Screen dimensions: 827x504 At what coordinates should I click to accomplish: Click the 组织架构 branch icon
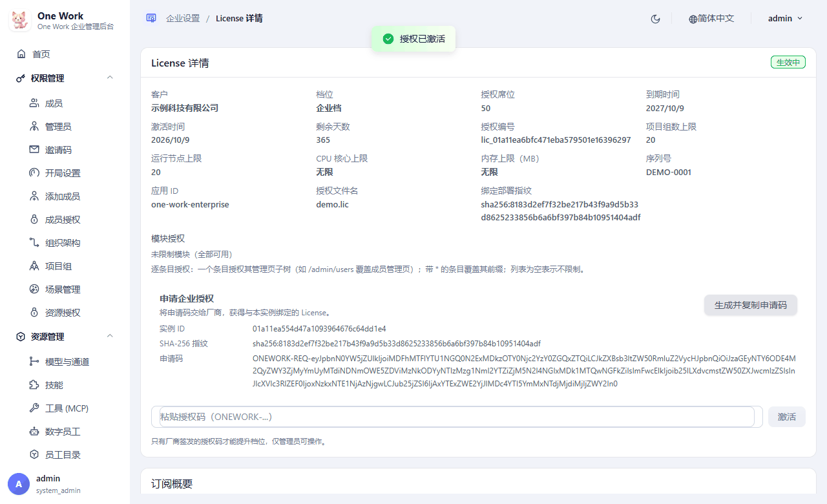point(34,243)
